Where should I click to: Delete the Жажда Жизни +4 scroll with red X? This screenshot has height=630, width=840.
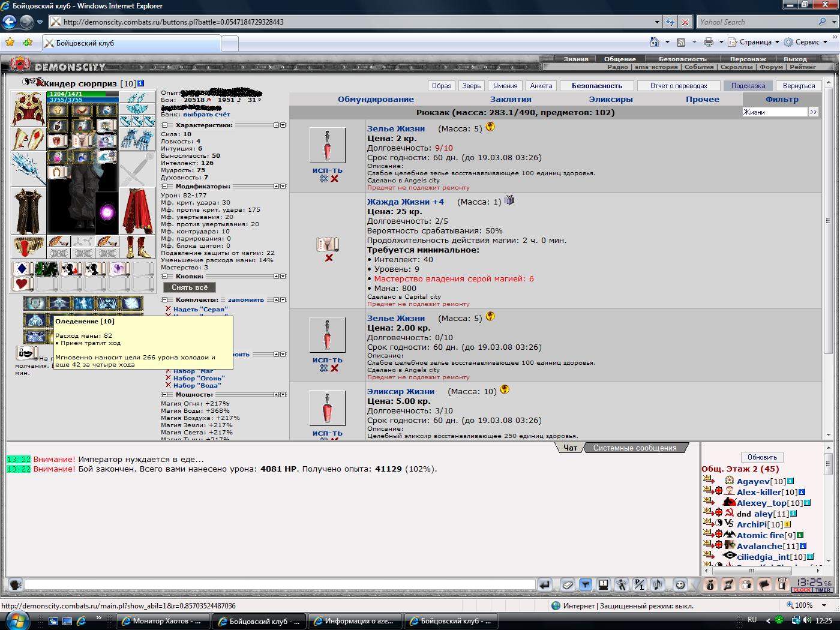point(329,258)
